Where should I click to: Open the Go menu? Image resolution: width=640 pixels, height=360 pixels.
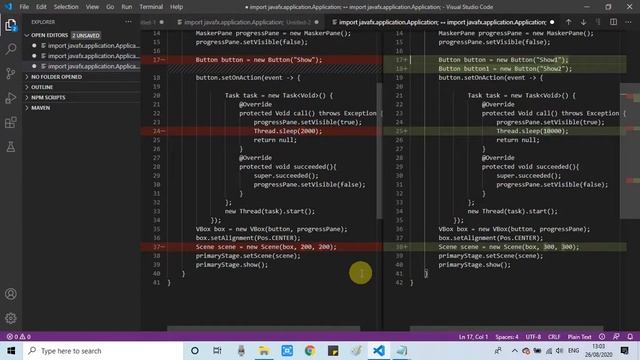[x=110, y=7]
